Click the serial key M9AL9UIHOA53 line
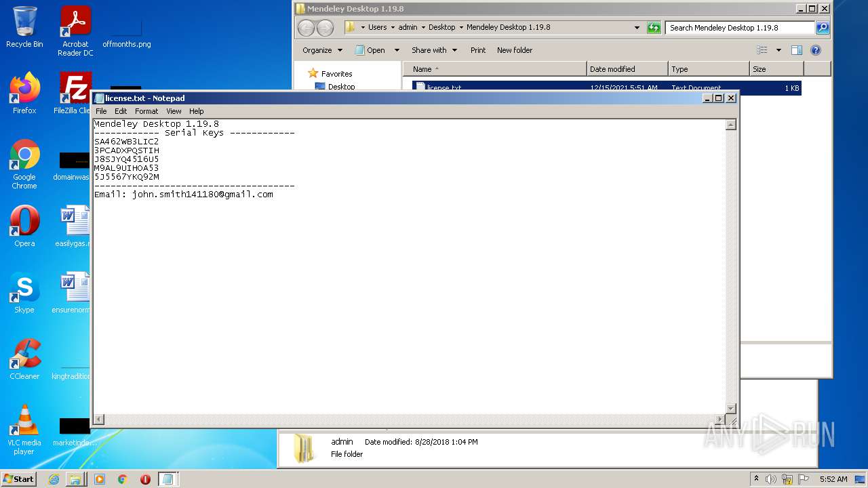The image size is (868, 488). (126, 168)
